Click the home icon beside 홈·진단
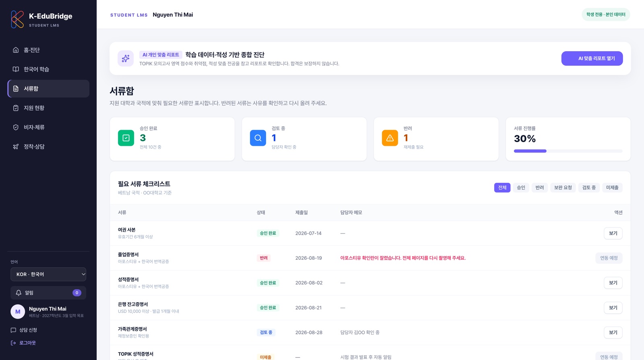The height and width of the screenshot is (360, 644). click(x=16, y=50)
